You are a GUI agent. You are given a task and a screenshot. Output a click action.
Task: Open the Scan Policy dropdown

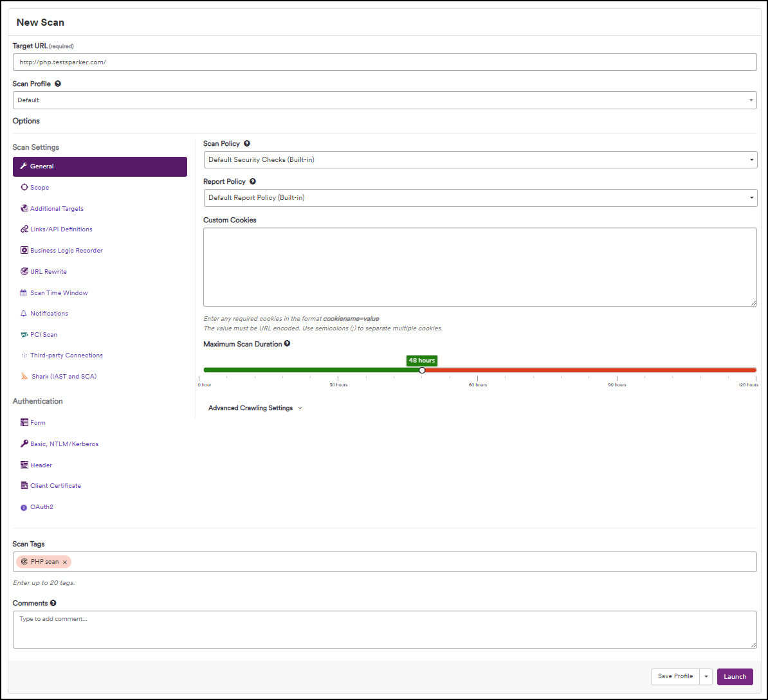[480, 159]
